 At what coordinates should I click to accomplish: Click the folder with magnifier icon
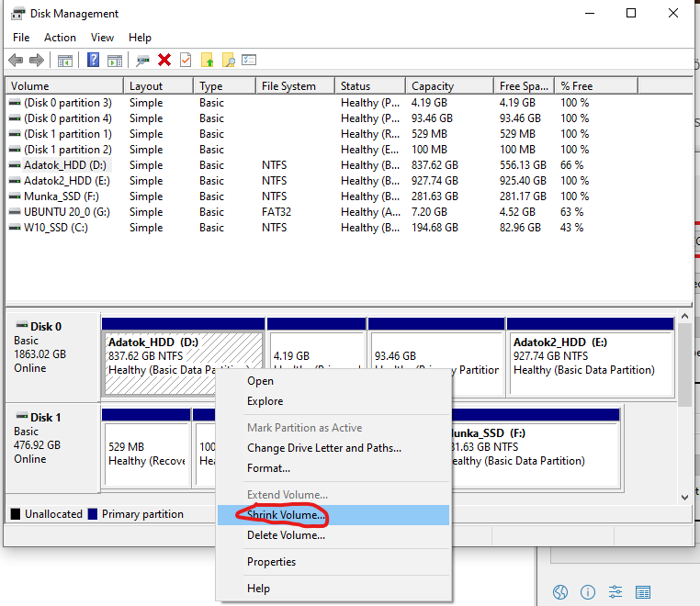tap(229, 61)
